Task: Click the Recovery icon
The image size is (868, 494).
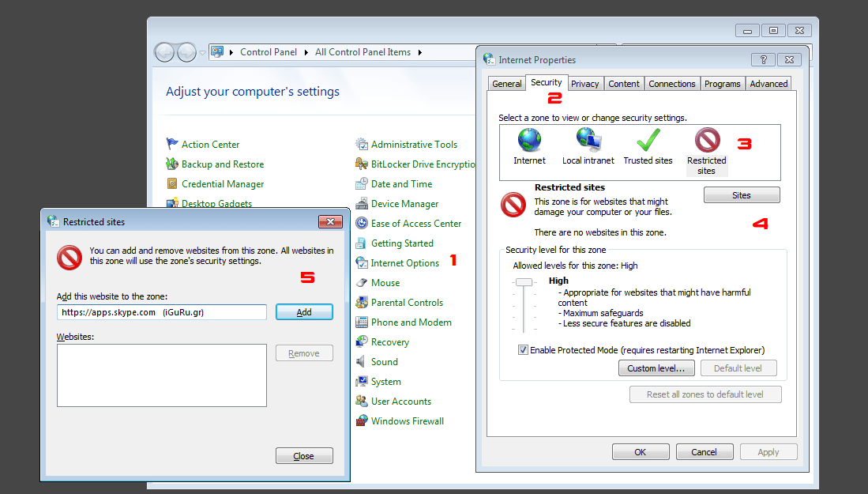Action: coord(362,341)
